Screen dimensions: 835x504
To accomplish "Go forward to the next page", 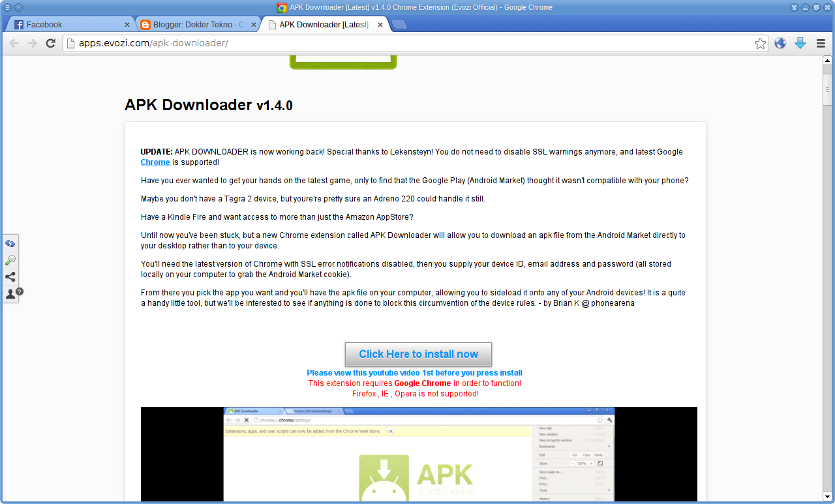I will [x=32, y=44].
